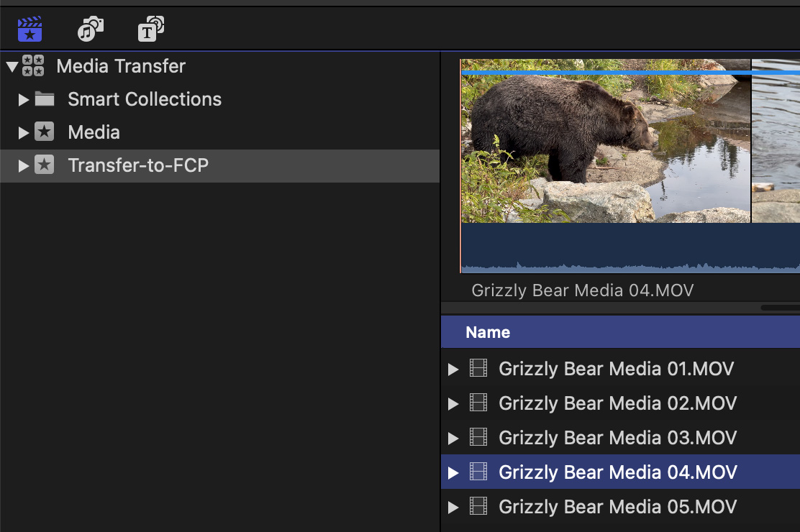Collapse the Media Transfer library
The width and height of the screenshot is (800, 532).
(x=12, y=66)
